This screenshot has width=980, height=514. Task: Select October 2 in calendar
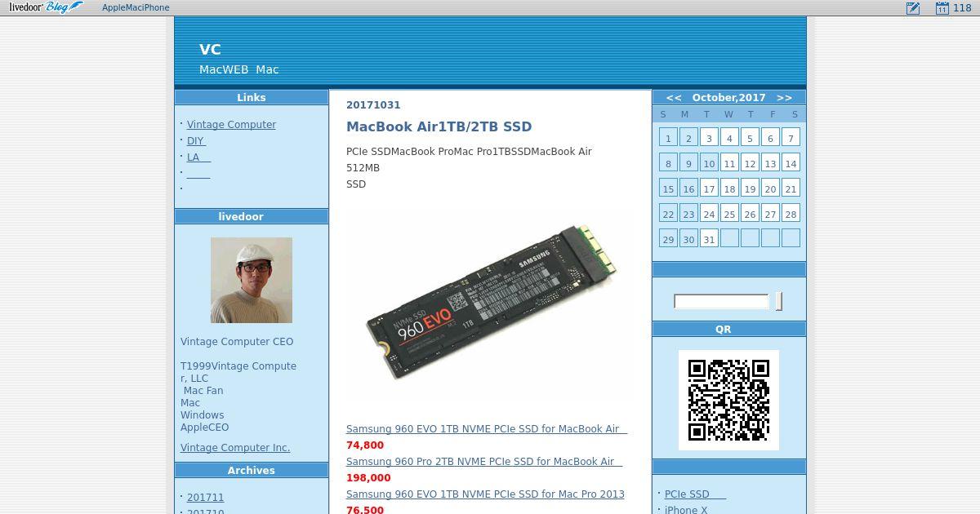point(688,138)
